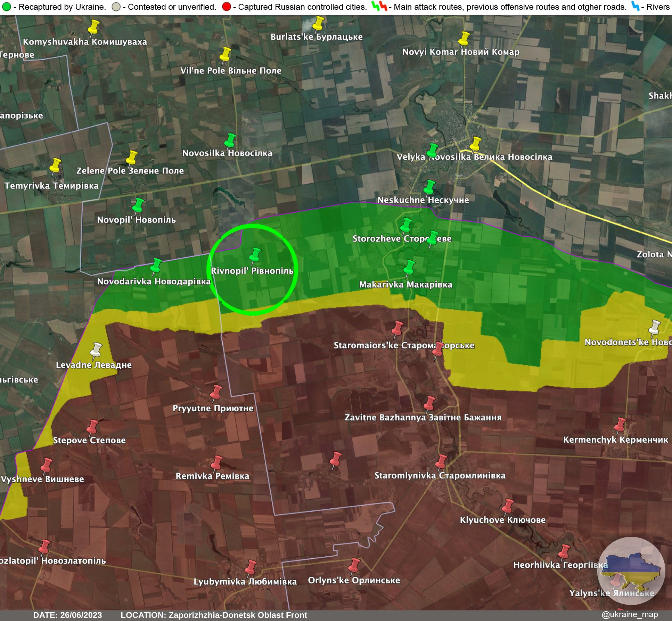Click the grey Contested legend circle
The height and width of the screenshot is (621, 672).
[x=116, y=7]
